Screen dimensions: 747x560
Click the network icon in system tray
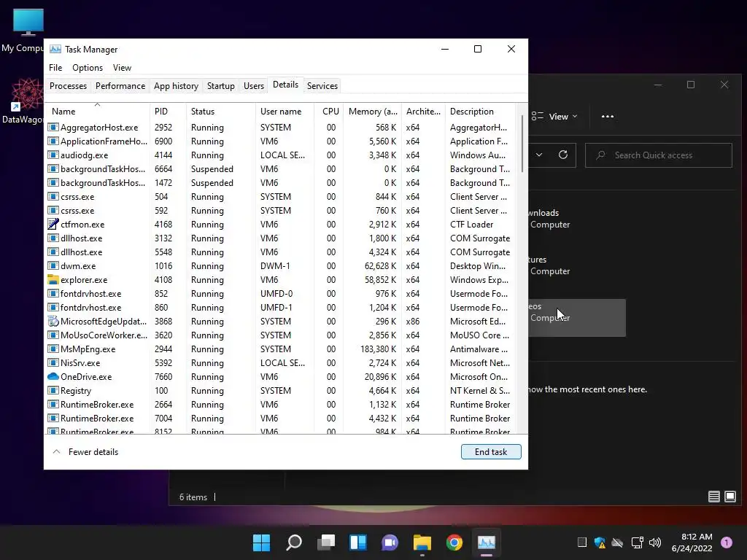click(x=637, y=542)
